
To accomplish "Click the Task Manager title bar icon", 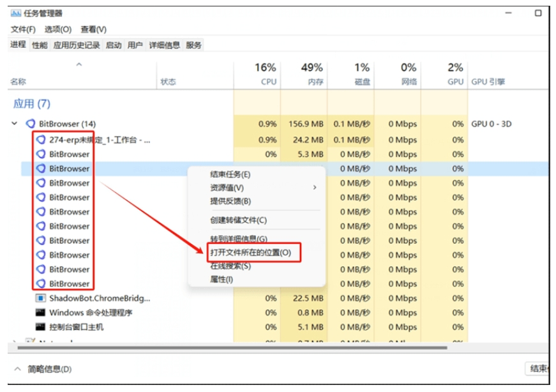I will click(15, 13).
